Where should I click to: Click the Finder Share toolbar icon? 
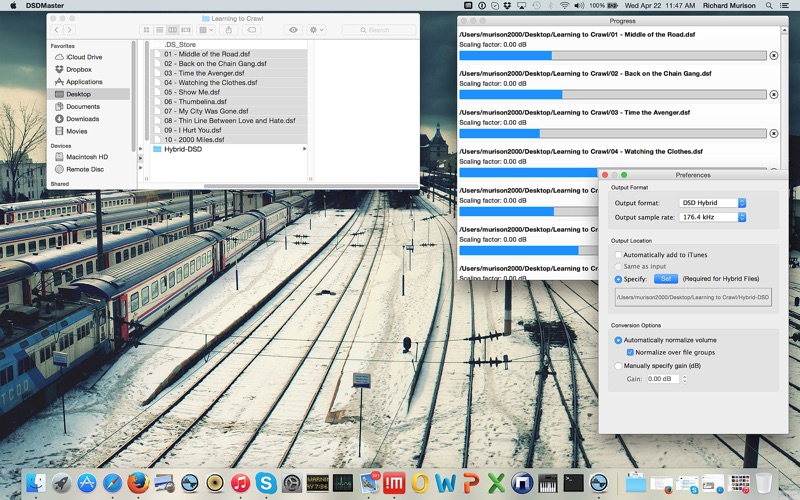pos(229,30)
